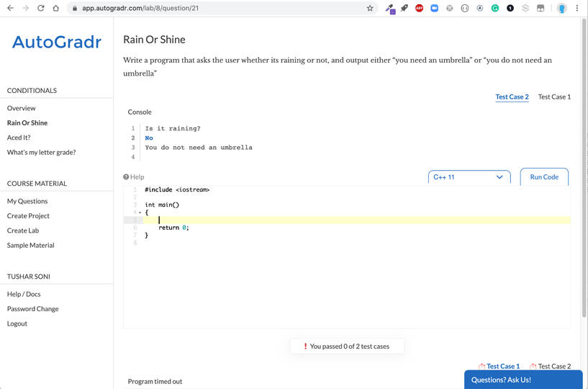Open the browser home page icon
The width and height of the screenshot is (588, 389).
56,8
